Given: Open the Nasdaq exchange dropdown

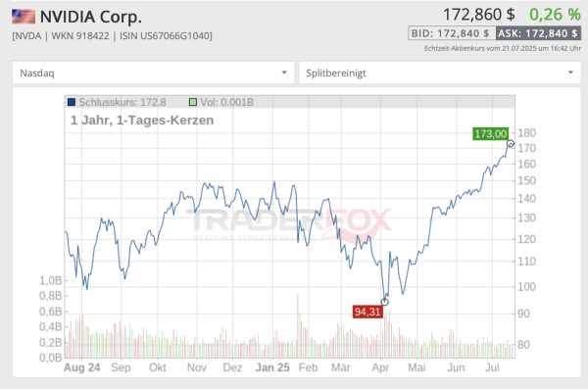Looking at the screenshot, I should 153,73.
